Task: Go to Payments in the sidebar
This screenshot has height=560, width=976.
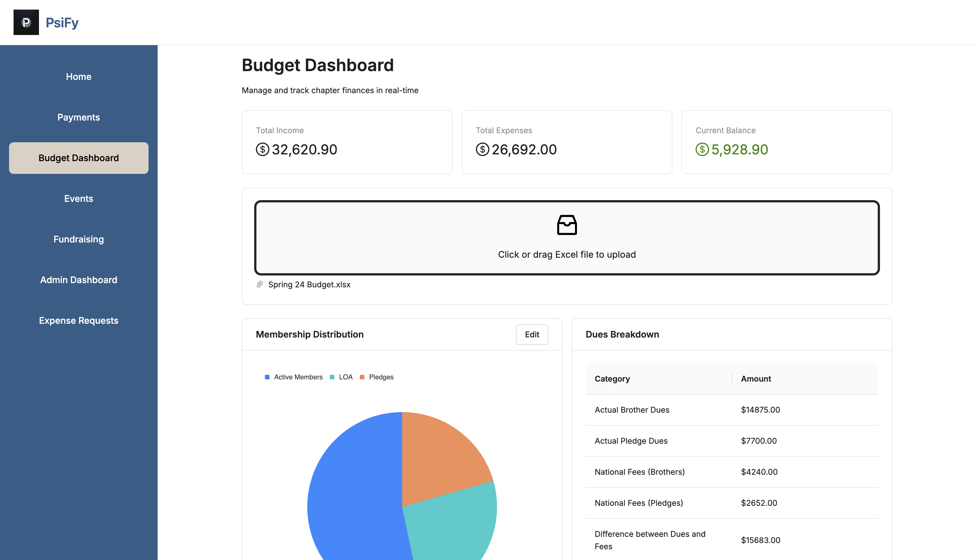Action: click(79, 117)
